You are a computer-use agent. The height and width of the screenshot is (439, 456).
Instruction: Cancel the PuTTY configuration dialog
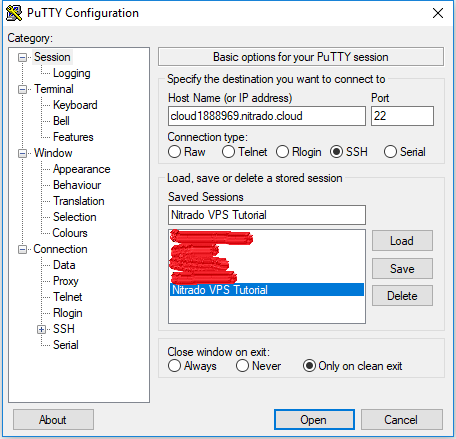402,420
